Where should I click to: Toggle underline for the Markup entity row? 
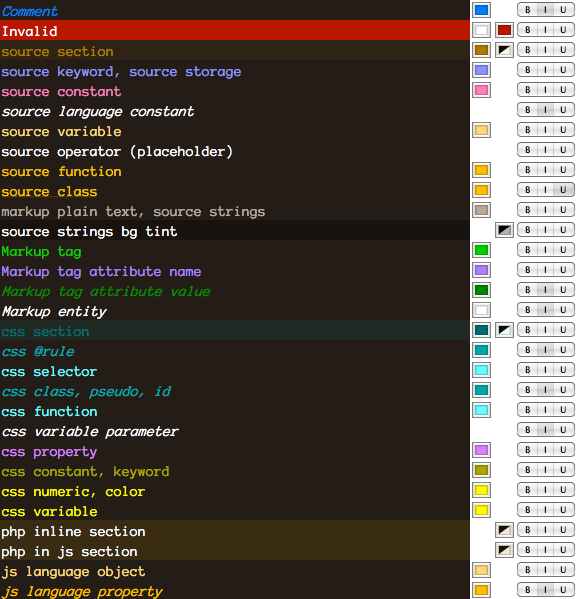coord(564,310)
